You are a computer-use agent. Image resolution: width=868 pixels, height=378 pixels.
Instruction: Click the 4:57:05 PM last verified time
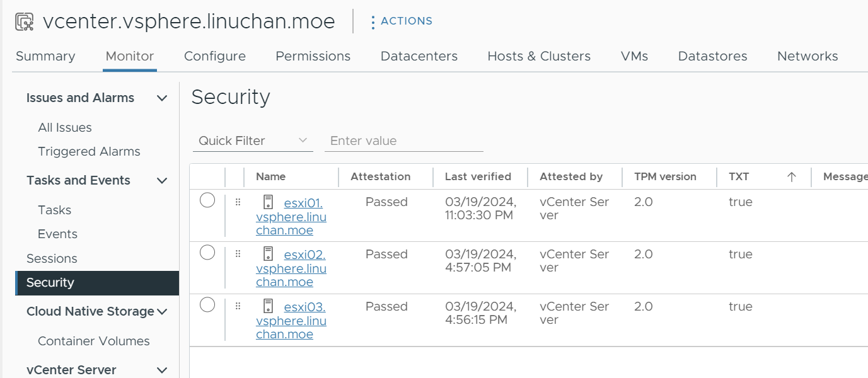[478, 268]
